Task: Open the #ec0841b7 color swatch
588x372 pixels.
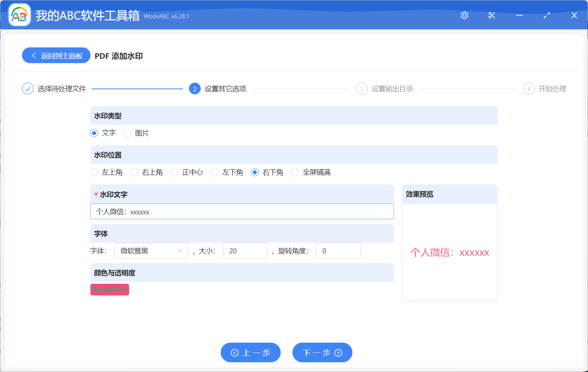Action: coord(109,289)
